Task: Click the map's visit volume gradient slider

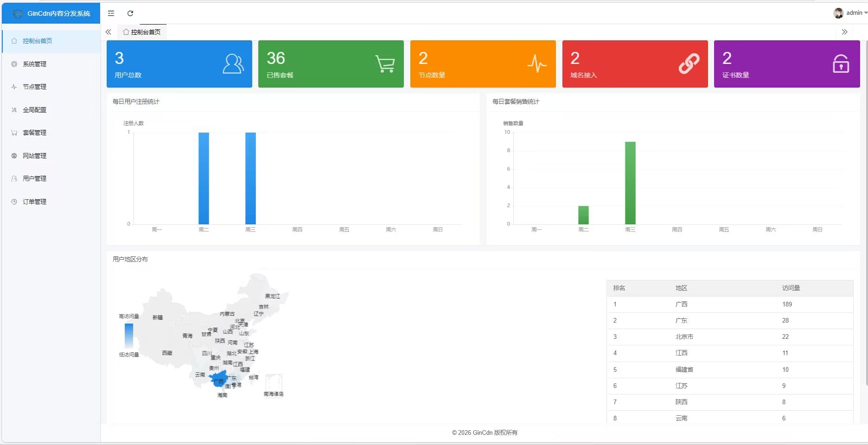Action: click(129, 336)
